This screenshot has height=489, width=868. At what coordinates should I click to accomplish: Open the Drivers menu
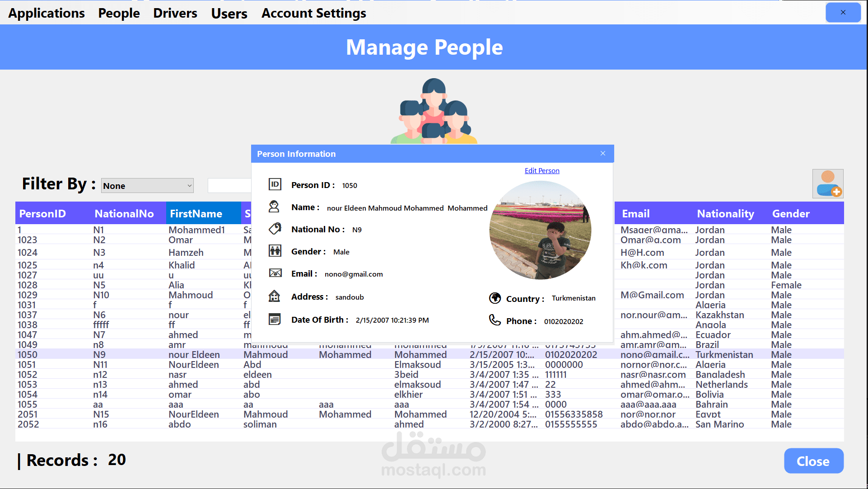175,13
